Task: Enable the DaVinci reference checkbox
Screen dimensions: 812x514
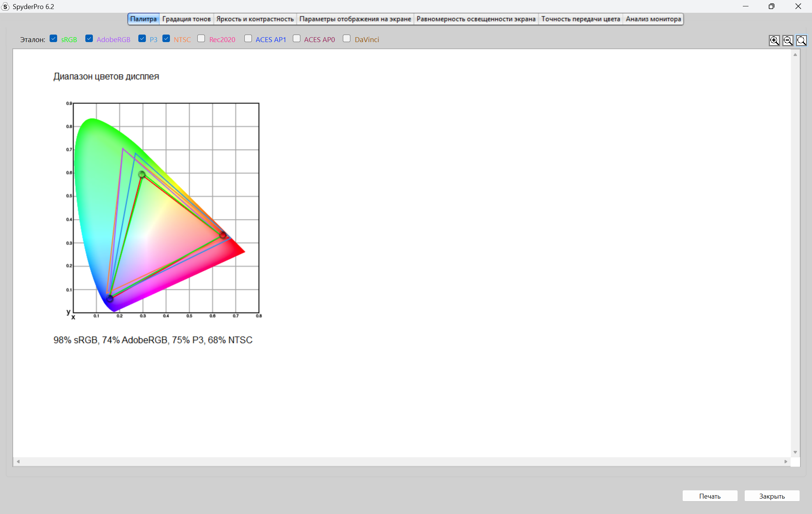Action: (347, 39)
